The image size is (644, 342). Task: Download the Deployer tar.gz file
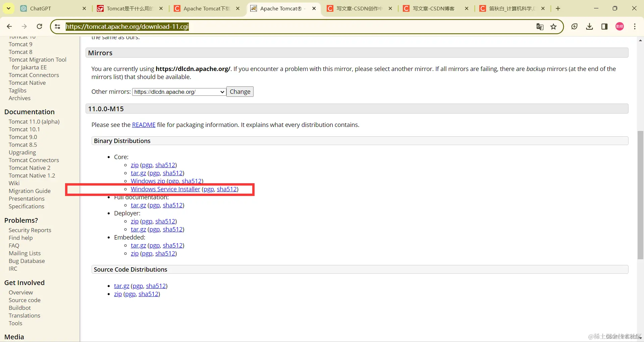tap(138, 229)
